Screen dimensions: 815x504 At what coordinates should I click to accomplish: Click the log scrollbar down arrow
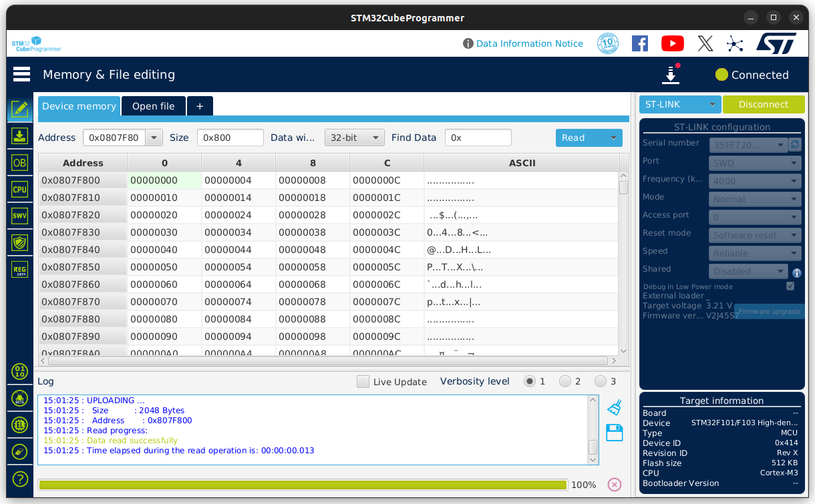(593, 459)
